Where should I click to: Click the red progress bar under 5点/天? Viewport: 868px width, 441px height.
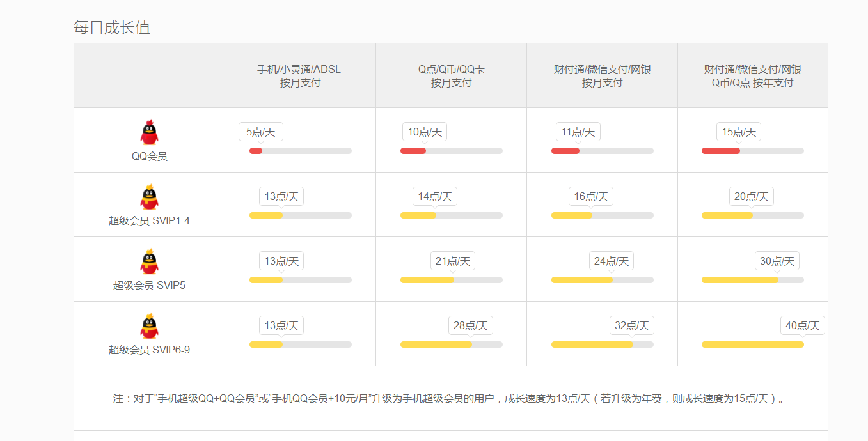click(256, 151)
